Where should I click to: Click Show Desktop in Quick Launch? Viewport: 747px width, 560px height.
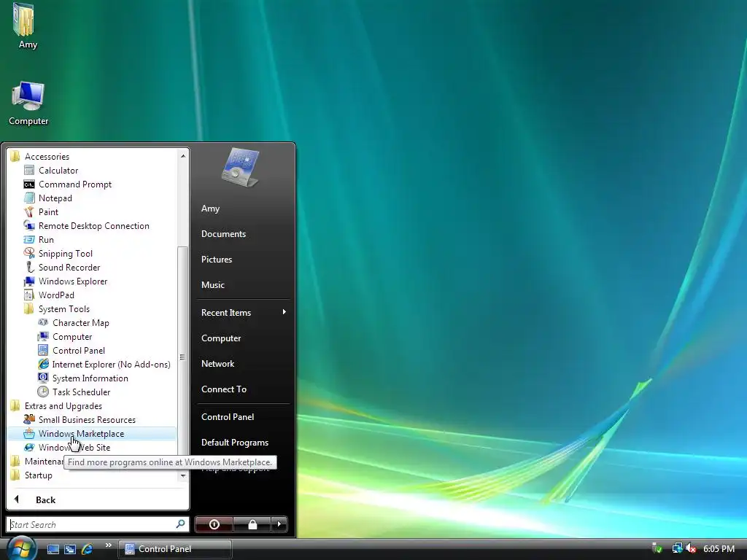pos(53,549)
